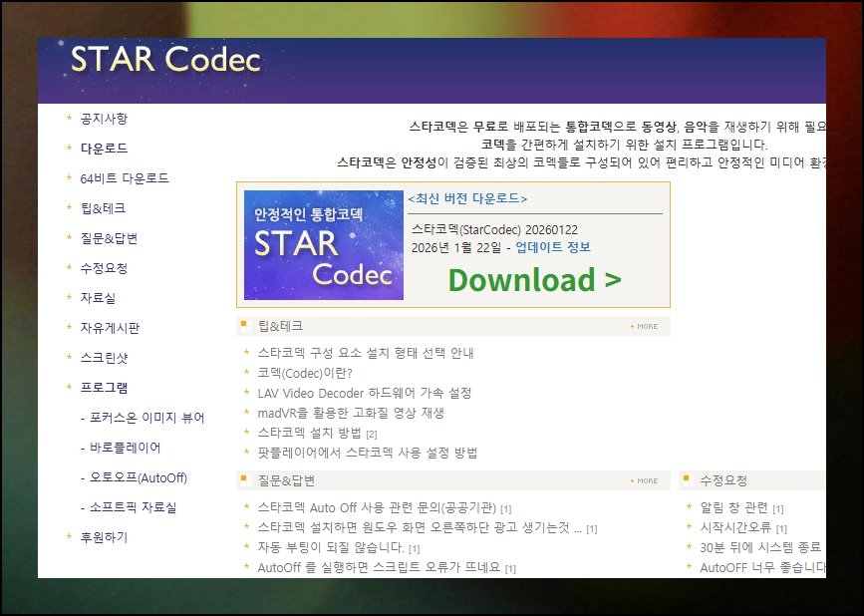Click the <최신 버전 다운로드> heading link

[467, 198]
